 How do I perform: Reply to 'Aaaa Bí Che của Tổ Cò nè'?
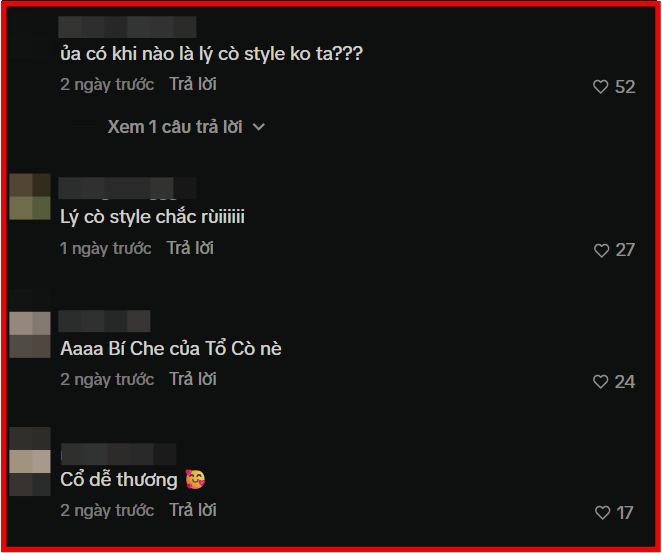pyautogui.click(x=193, y=379)
